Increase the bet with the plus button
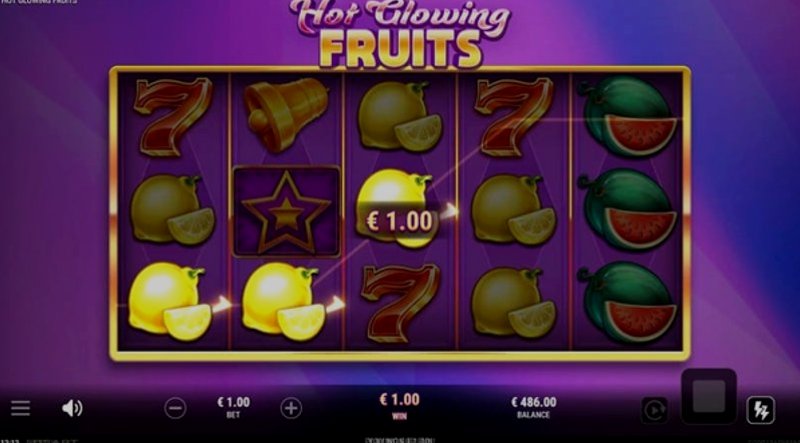800x443 pixels. [291, 408]
